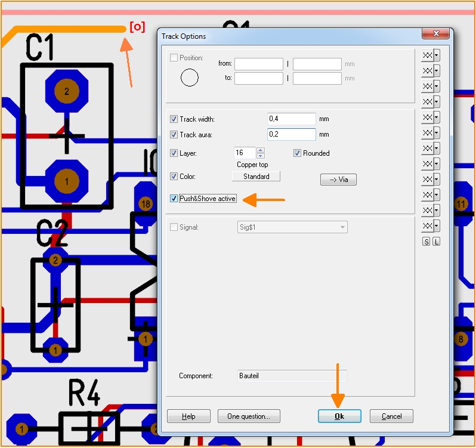Disable the Push&Shove active checkbox

pyautogui.click(x=174, y=199)
